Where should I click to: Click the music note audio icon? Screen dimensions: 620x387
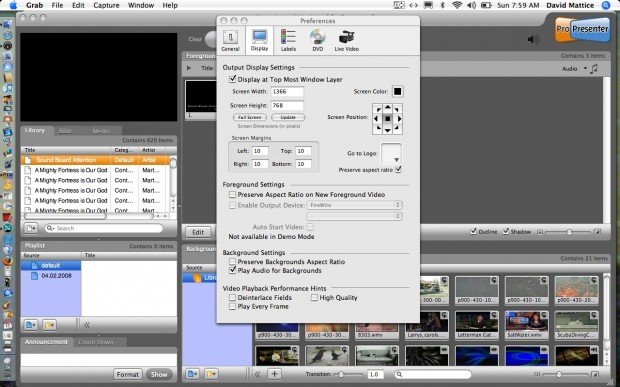[x=594, y=69]
